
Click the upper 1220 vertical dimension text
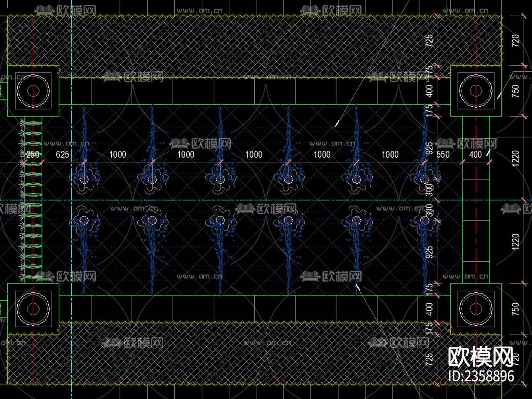pyautogui.click(x=515, y=158)
